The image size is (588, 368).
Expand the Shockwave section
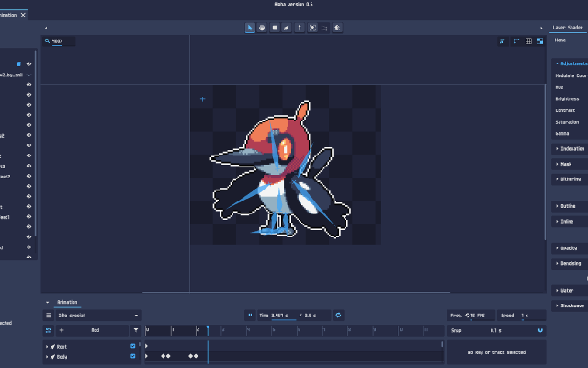(571, 305)
